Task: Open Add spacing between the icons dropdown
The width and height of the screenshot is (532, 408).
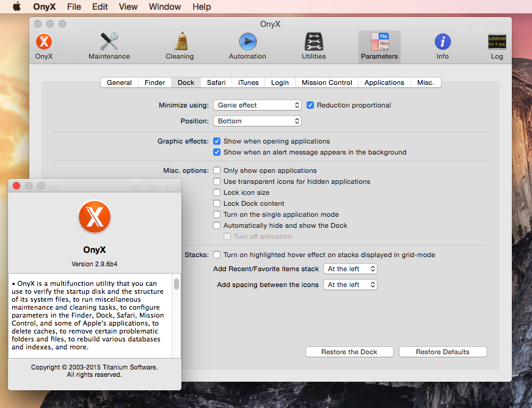Action: (x=350, y=285)
